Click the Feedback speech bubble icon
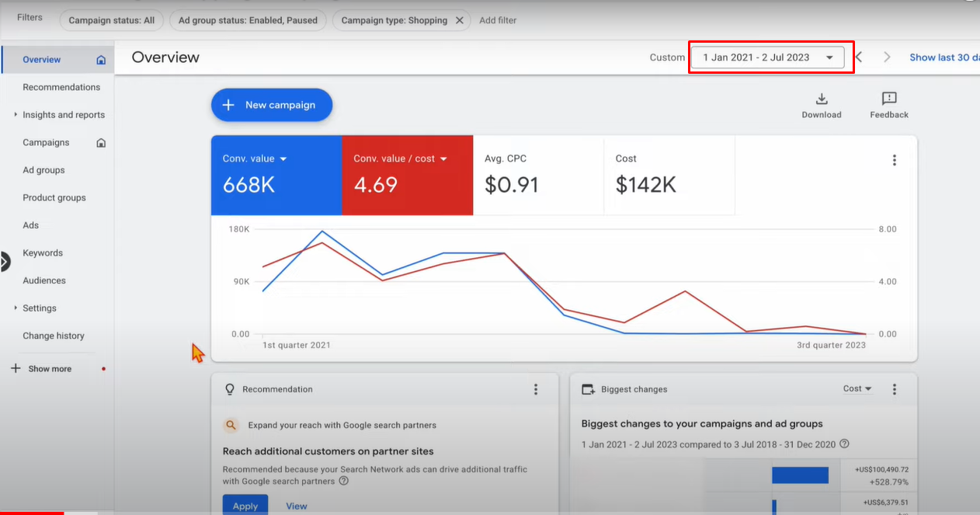This screenshot has width=980, height=515. [x=889, y=99]
